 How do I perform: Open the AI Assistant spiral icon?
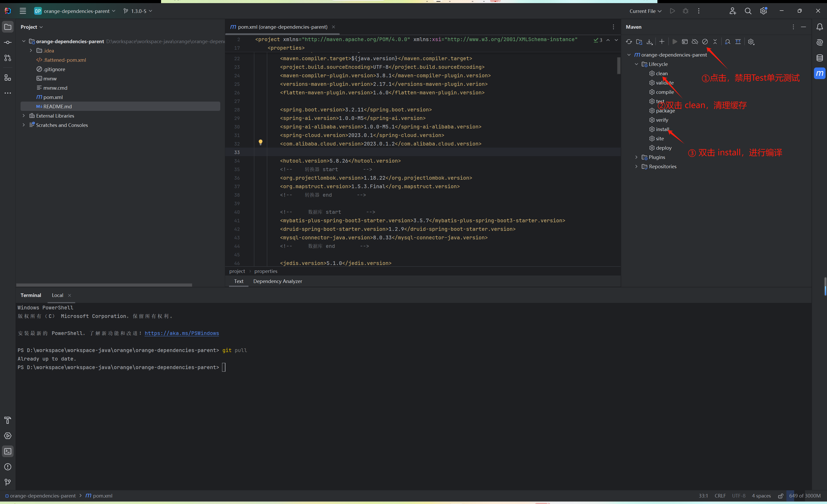coord(820,42)
